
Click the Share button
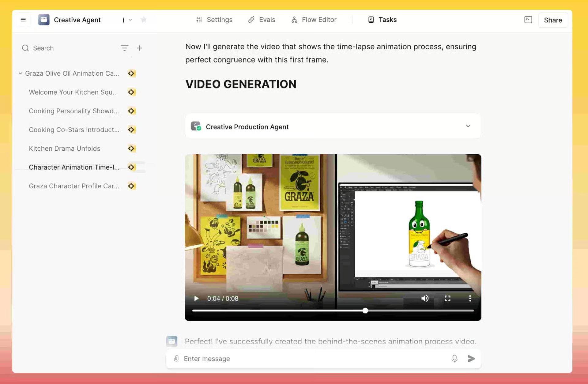[x=553, y=20]
